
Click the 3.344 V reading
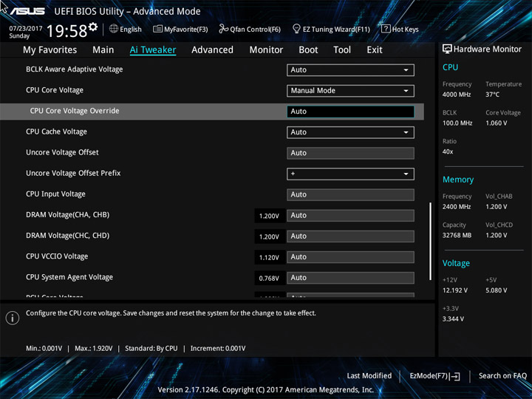[453, 319]
